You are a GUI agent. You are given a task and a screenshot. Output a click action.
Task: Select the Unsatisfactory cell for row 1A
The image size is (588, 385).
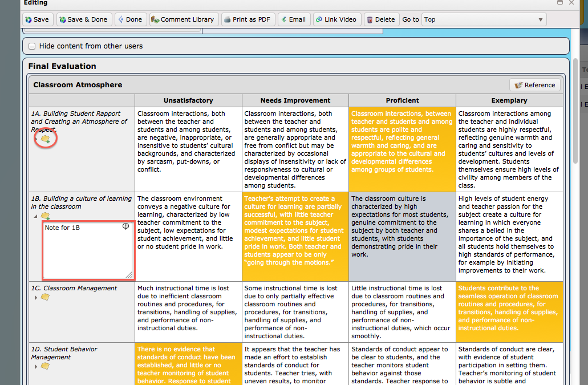(188, 149)
